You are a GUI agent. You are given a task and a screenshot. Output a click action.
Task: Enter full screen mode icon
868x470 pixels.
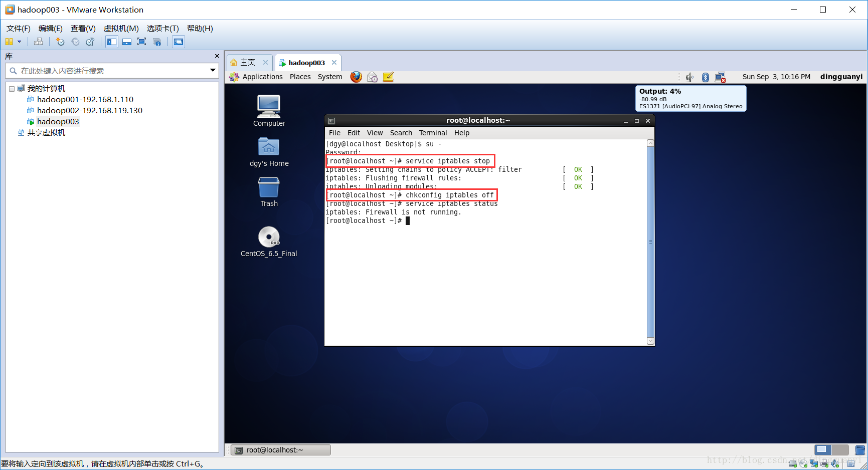point(142,42)
